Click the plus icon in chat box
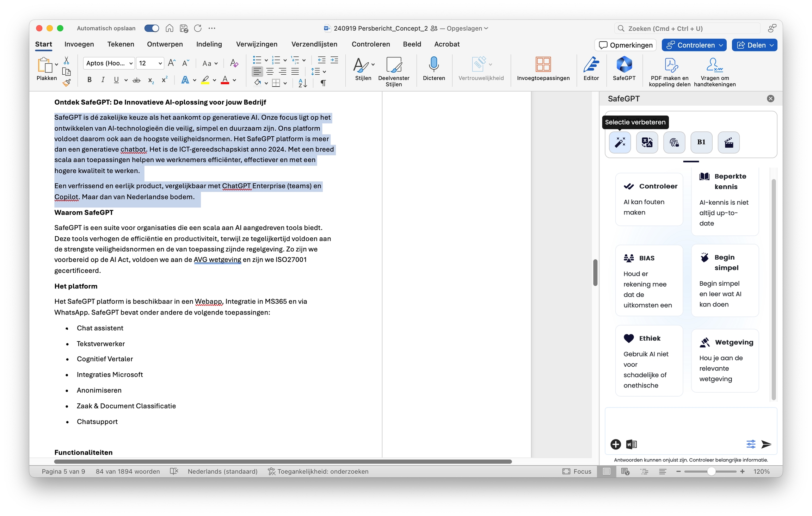 (x=616, y=444)
